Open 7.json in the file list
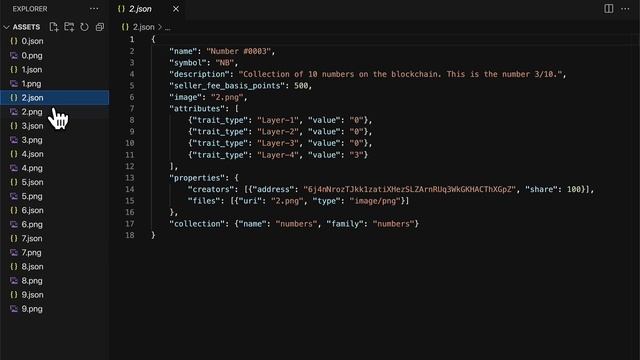 coord(55,238)
